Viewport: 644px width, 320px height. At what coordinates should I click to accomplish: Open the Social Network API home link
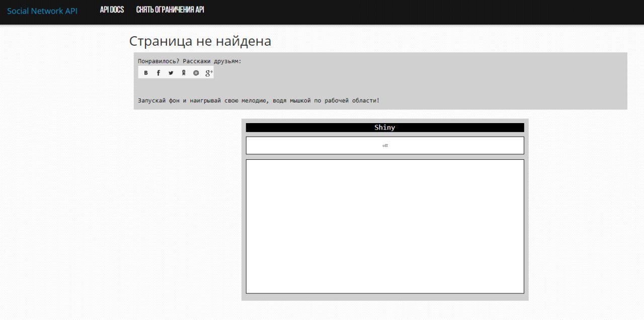[42, 11]
